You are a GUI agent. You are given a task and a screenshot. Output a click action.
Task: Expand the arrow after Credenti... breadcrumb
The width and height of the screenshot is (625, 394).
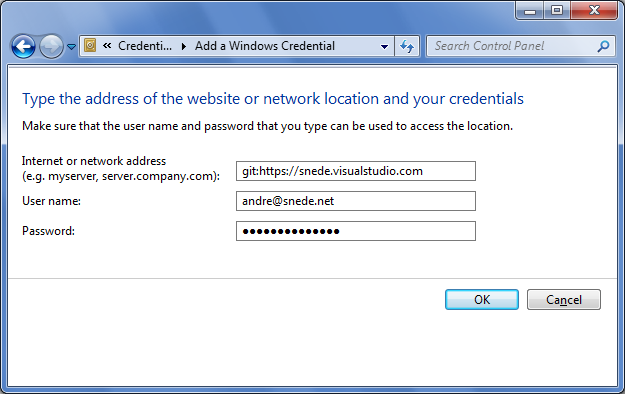click(184, 46)
